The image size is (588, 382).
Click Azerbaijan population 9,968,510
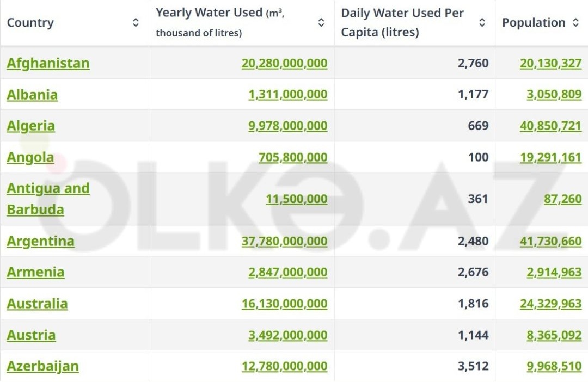pyautogui.click(x=554, y=366)
